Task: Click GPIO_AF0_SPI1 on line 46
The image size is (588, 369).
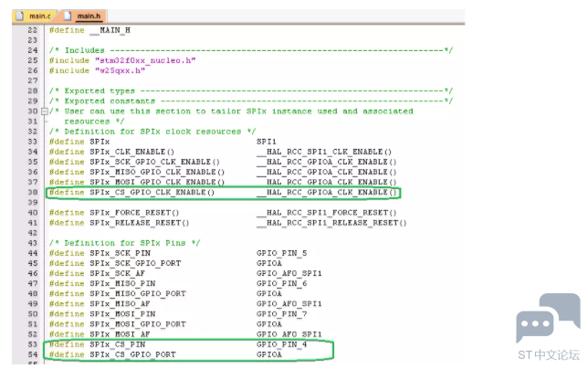Action: [289, 273]
